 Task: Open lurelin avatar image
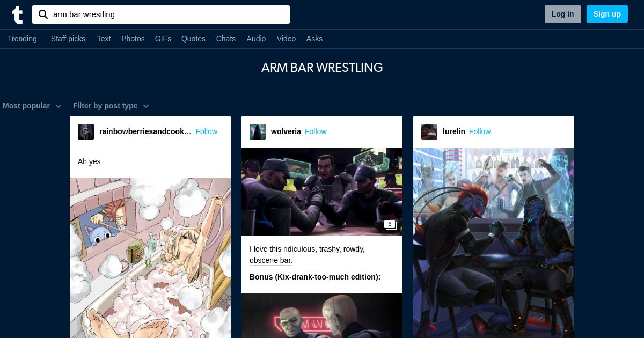[x=429, y=132]
